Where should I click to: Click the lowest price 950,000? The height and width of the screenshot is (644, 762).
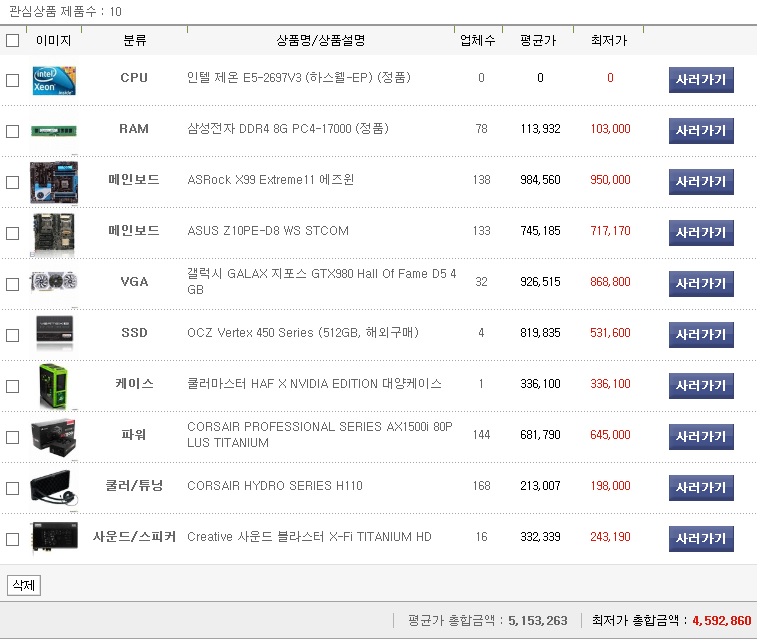(610, 180)
